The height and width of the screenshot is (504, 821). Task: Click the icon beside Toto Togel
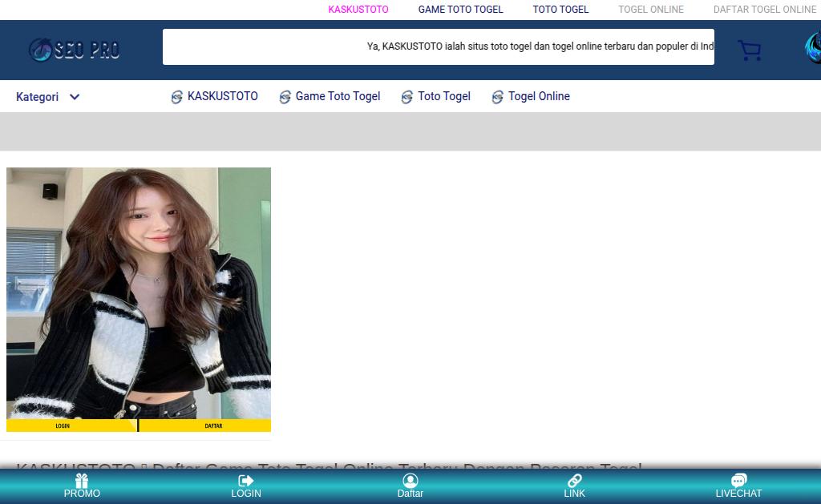tap(406, 97)
